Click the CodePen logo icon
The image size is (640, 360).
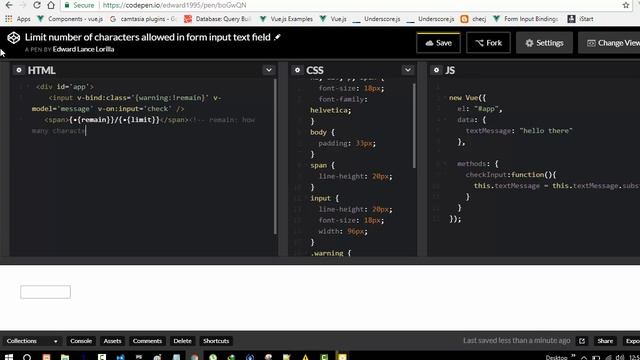click(13, 38)
